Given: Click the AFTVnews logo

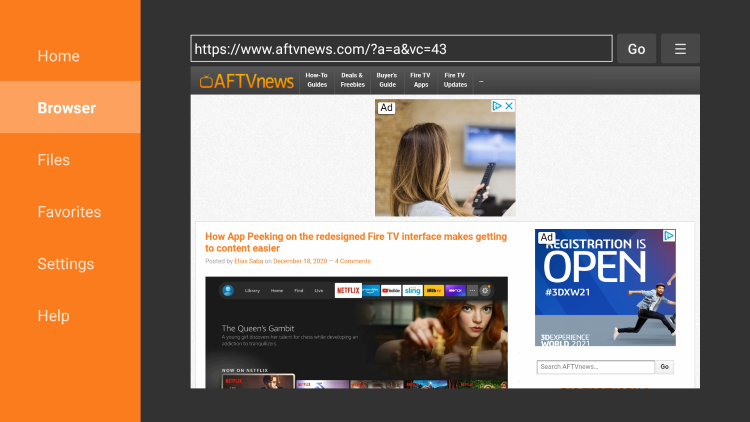Looking at the screenshot, I should 246,81.
